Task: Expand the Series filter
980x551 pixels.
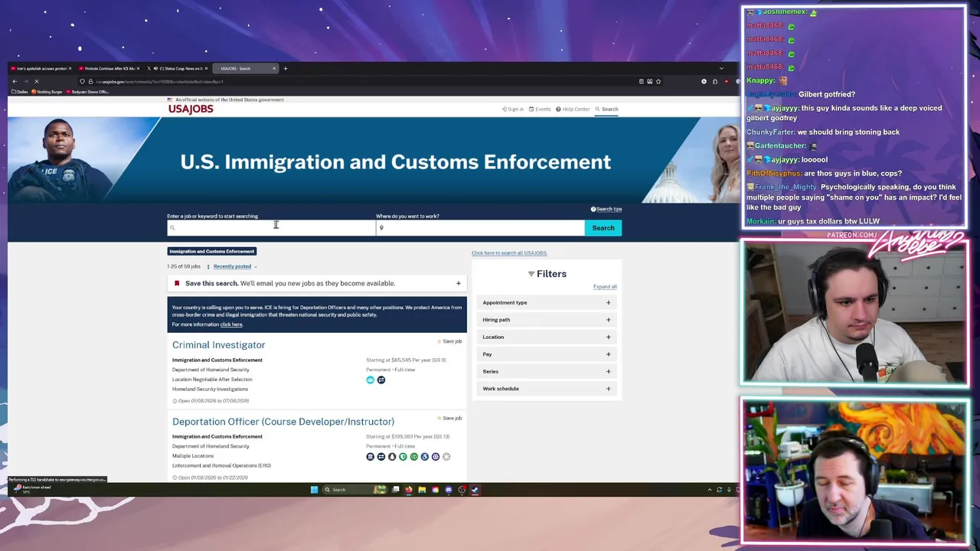Action: pyautogui.click(x=547, y=371)
